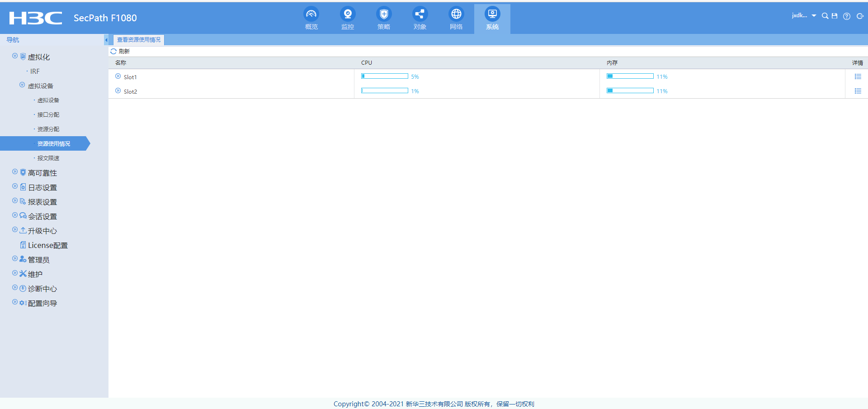The height and width of the screenshot is (409, 868).
Task: Open the 报文限速 navigation item
Action: (48, 158)
